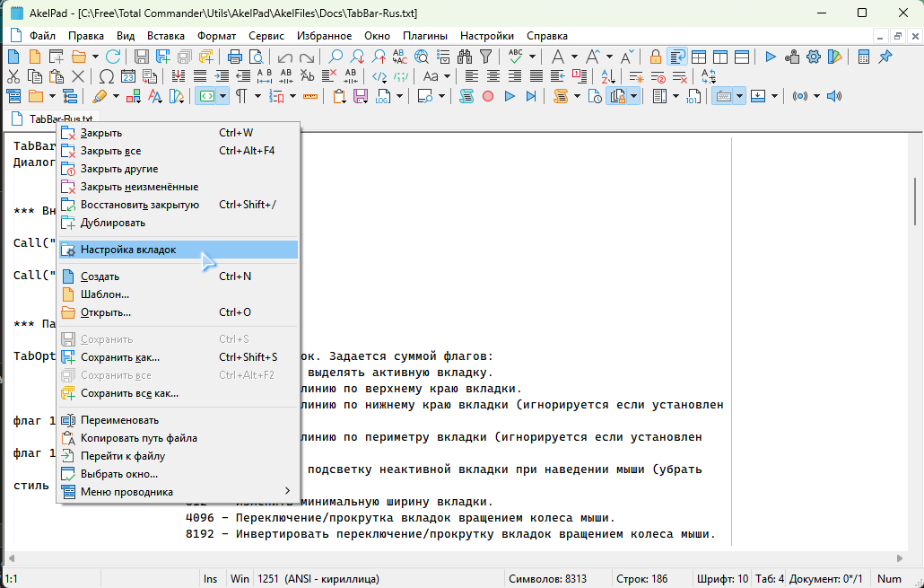Expand dropdown arrow next to pilcrow icon
The image size is (924, 588).
(x=257, y=96)
